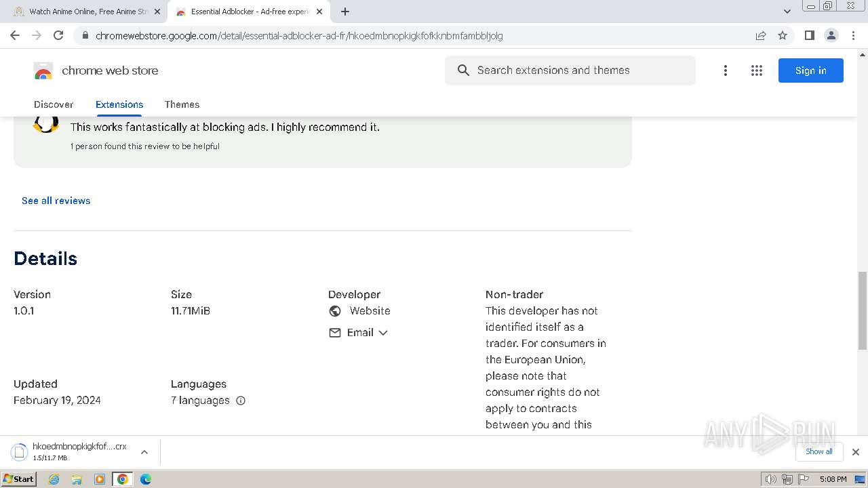
Task: Open the download item options chevron
Action: [144, 452]
